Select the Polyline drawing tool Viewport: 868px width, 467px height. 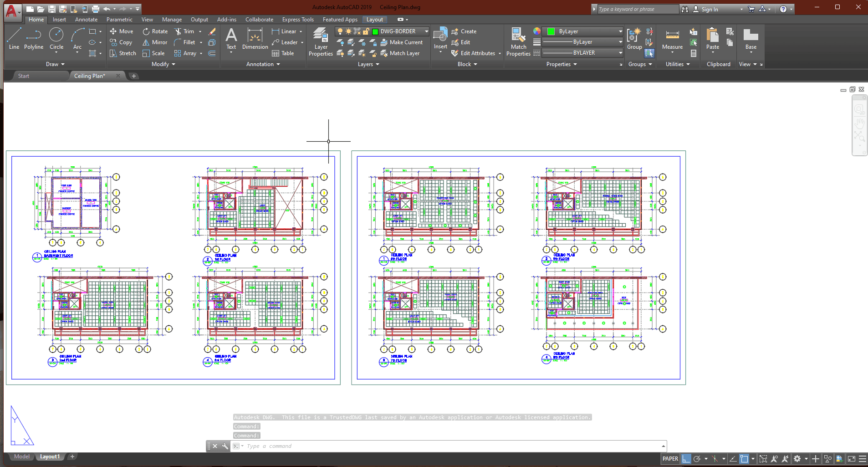pyautogui.click(x=34, y=39)
